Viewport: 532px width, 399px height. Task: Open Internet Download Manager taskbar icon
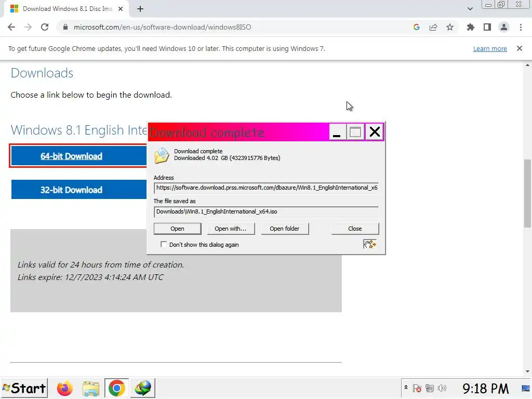point(143,388)
